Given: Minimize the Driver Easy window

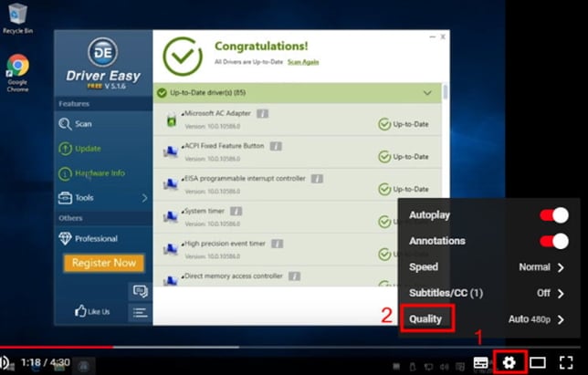Looking at the screenshot, I should tap(433, 36).
